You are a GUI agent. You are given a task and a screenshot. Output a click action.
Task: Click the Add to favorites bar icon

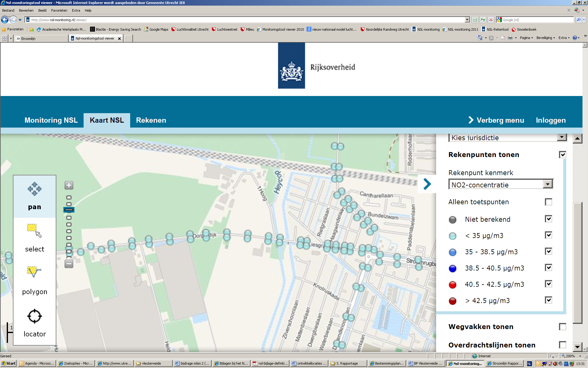[32, 29]
